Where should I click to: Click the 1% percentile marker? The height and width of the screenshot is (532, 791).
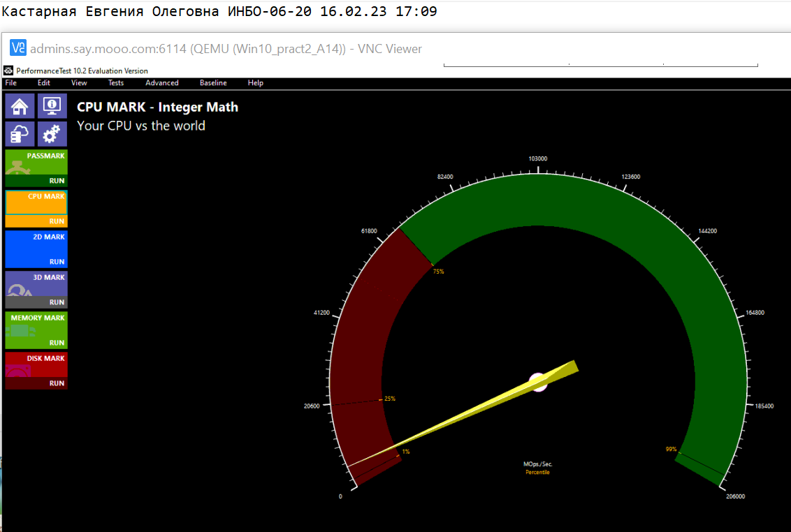point(405,451)
